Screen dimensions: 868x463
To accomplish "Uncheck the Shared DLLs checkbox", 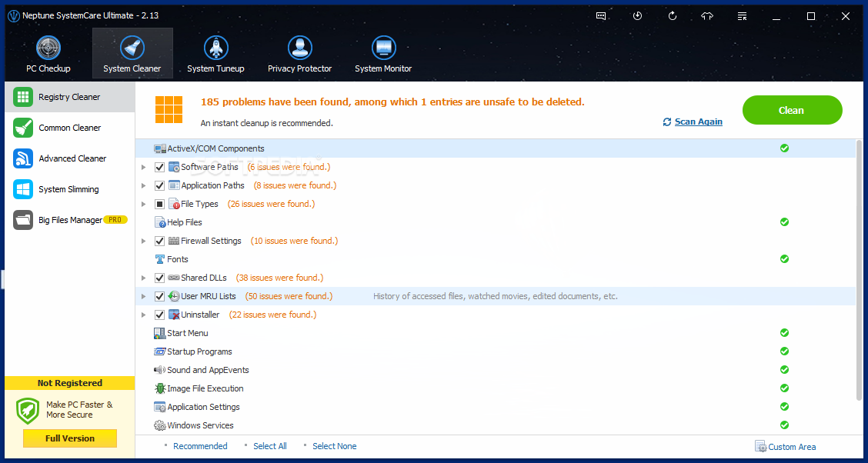I will (x=159, y=278).
